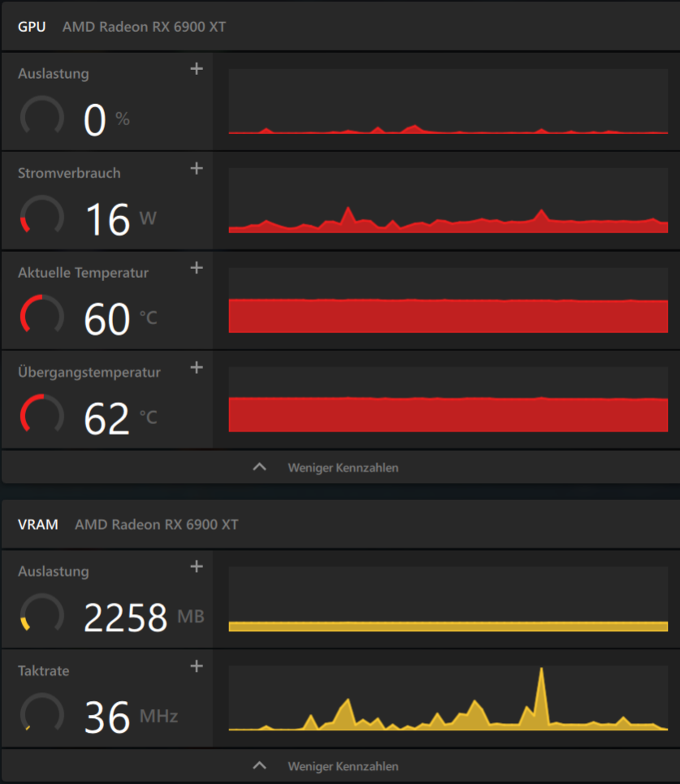The width and height of the screenshot is (680, 784).
Task: Click the Aktuelle Temperatur gauge showing 60 °C
Action: pos(41,316)
